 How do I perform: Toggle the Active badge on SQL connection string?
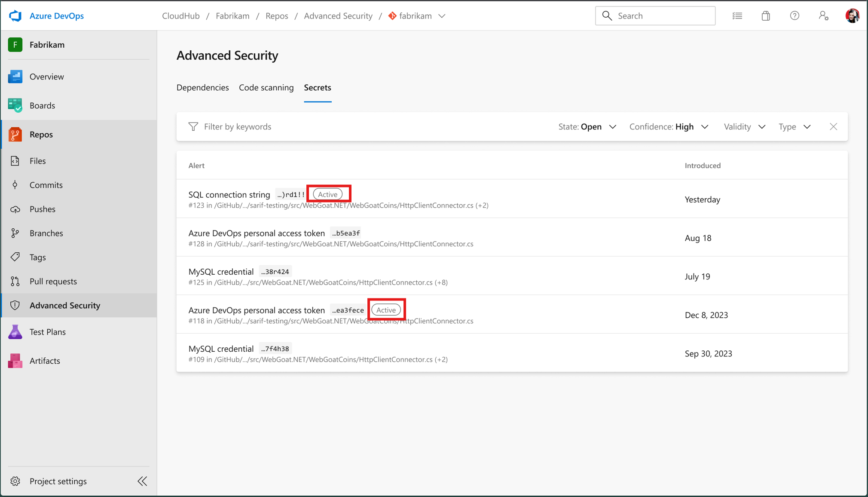pyautogui.click(x=328, y=194)
